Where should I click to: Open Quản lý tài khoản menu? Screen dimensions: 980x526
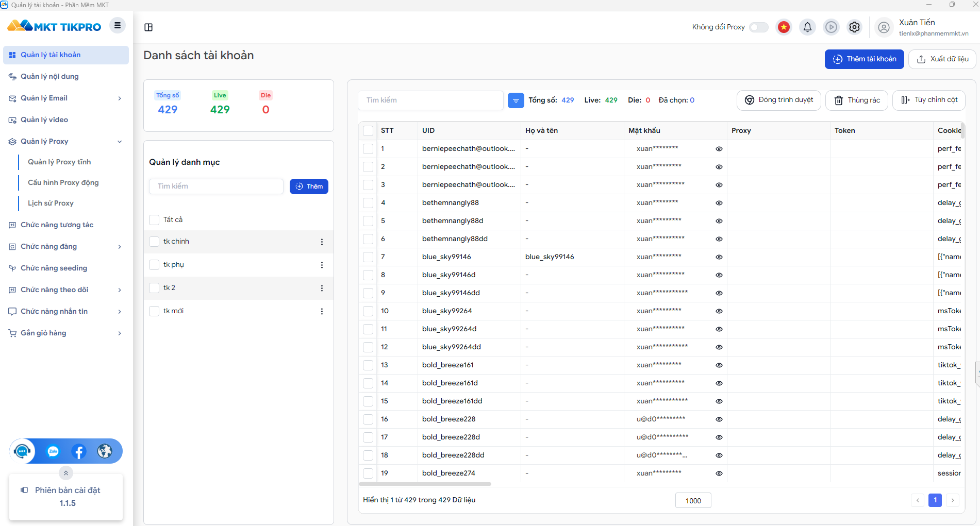click(66, 55)
